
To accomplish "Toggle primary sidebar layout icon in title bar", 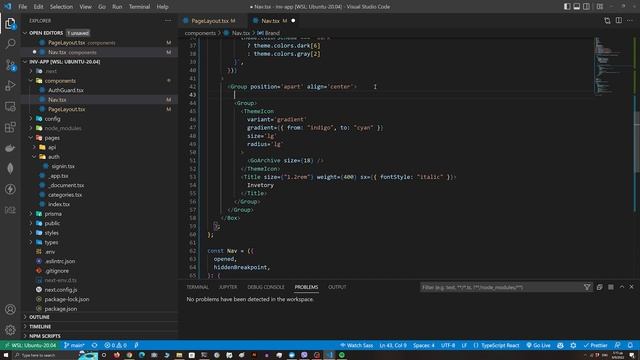I will [x=567, y=7].
